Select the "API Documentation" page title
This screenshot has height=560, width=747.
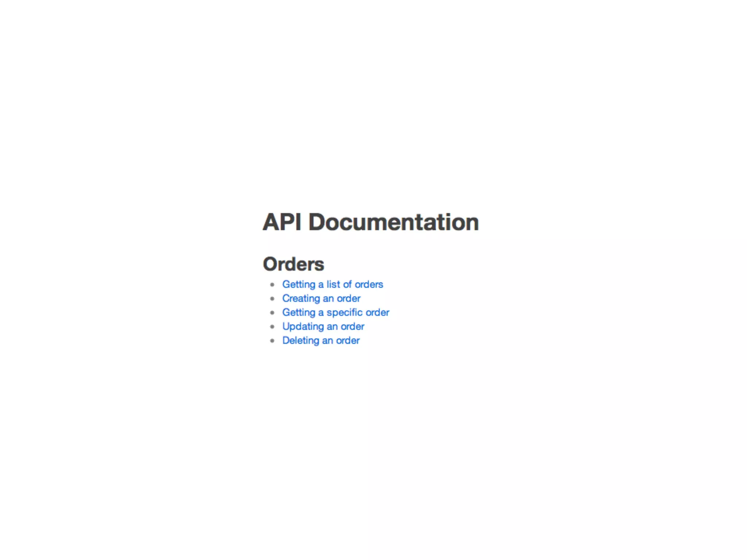pyautogui.click(x=371, y=222)
